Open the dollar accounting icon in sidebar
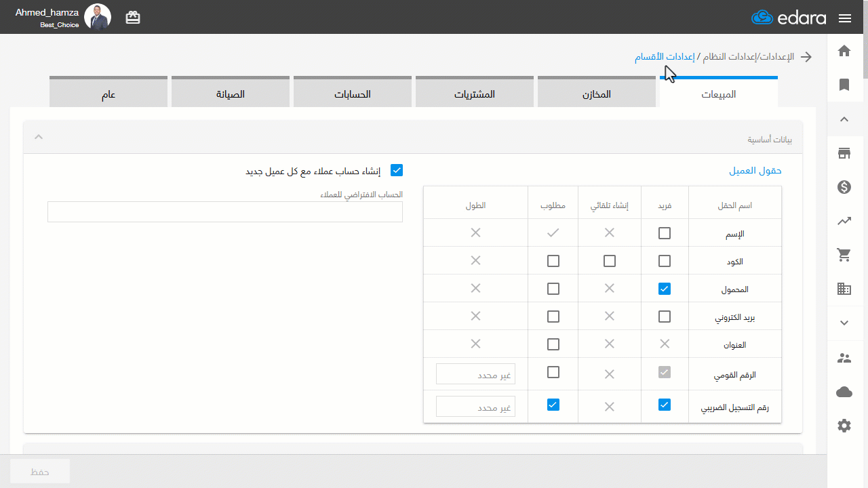 (x=844, y=187)
